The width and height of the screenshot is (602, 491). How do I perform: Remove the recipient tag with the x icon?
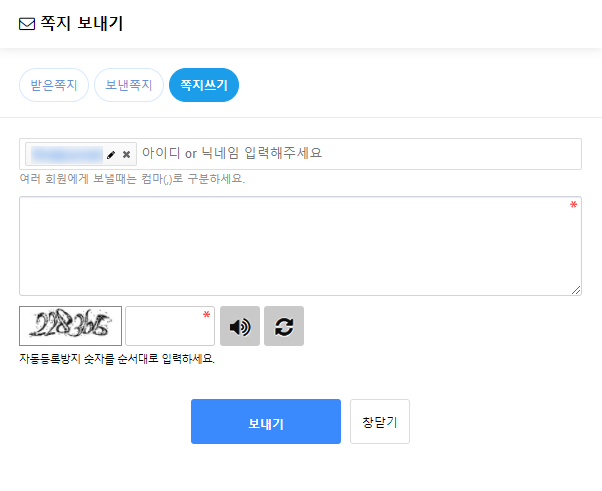coord(126,155)
